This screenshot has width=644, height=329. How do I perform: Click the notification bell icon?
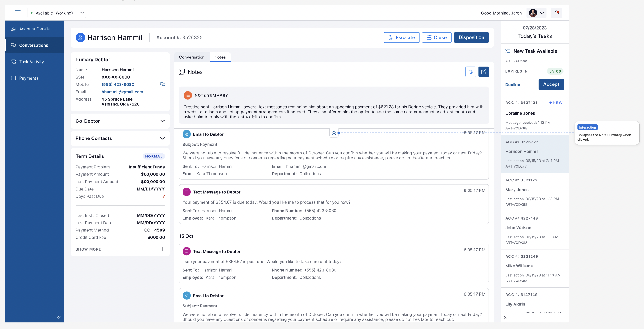(x=556, y=13)
